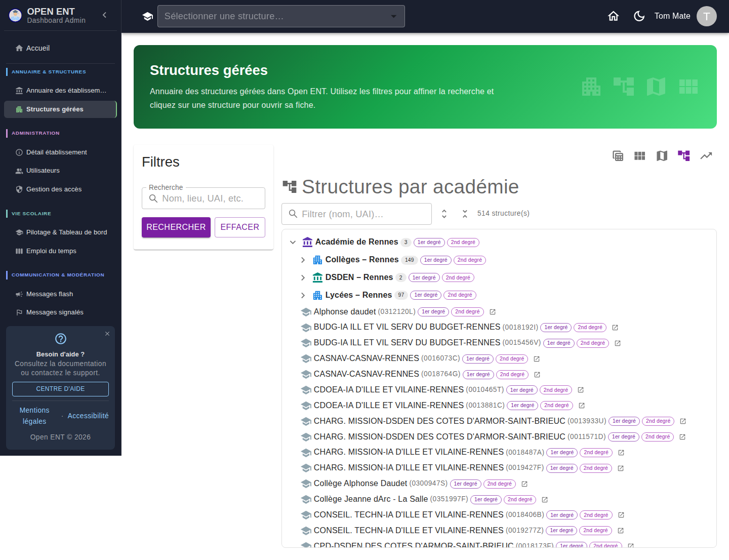The width and height of the screenshot is (729, 560).
Task: Open external link for CASNAV 0016073C
Action: point(537,359)
